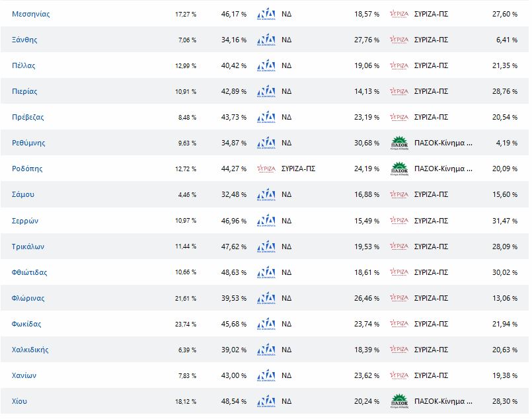
Task: Click the ΣΥΡΙΖΑ-ΠΣ party label in Ροδόπης row
Action: (x=298, y=169)
